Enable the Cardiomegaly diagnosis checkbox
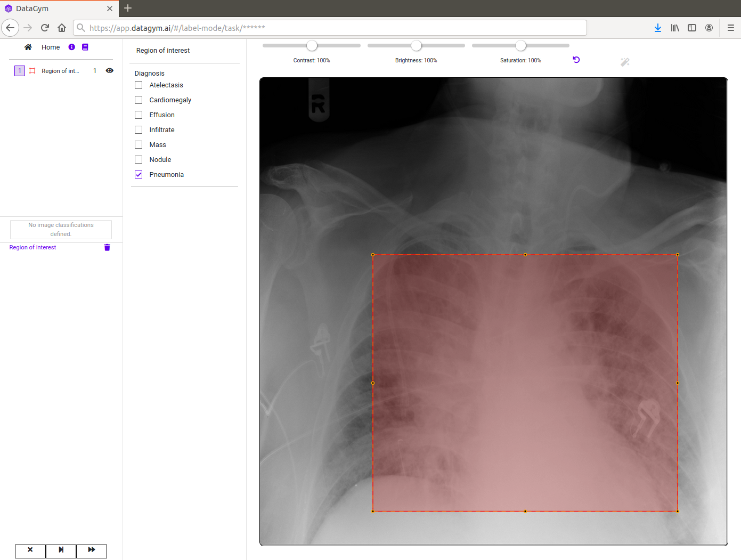 point(139,100)
